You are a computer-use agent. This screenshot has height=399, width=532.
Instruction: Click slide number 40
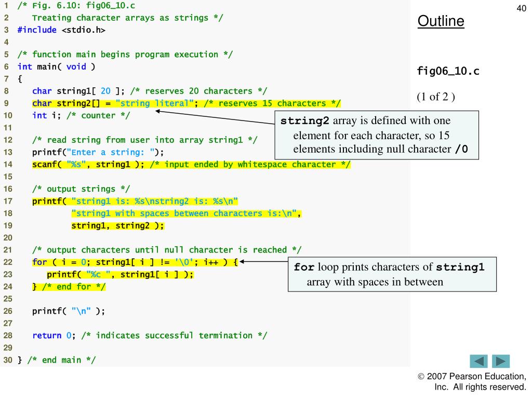click(x=521, y=8)
